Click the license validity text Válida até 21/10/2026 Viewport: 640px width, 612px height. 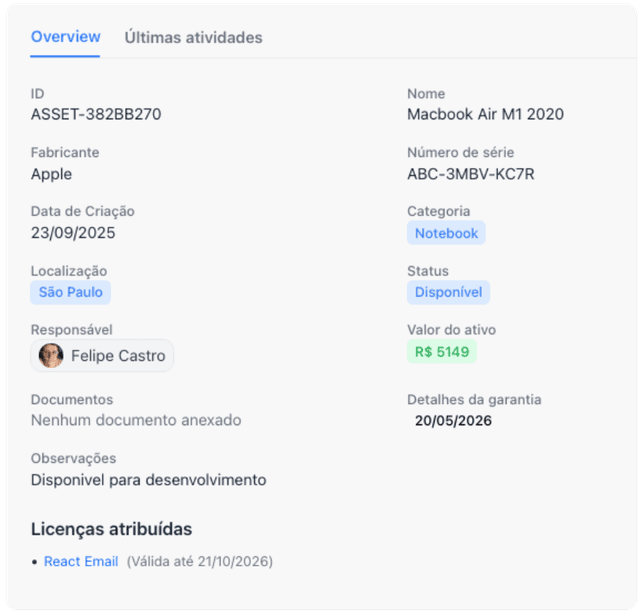click(x=200, y=561)
